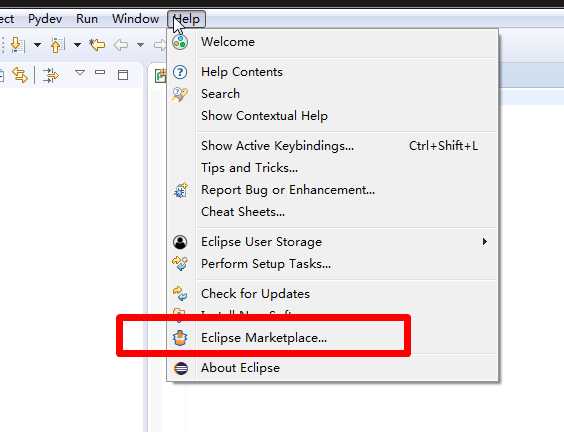Click the Help Contents question mark icon
564x432 pixels.
tap(180, 72)
